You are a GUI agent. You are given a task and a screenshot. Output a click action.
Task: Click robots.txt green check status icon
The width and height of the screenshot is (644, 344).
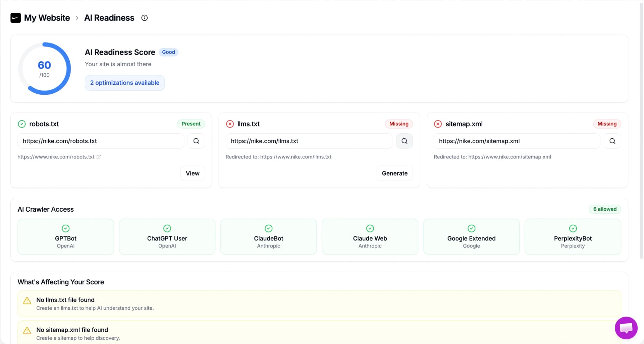coord(22,124)
